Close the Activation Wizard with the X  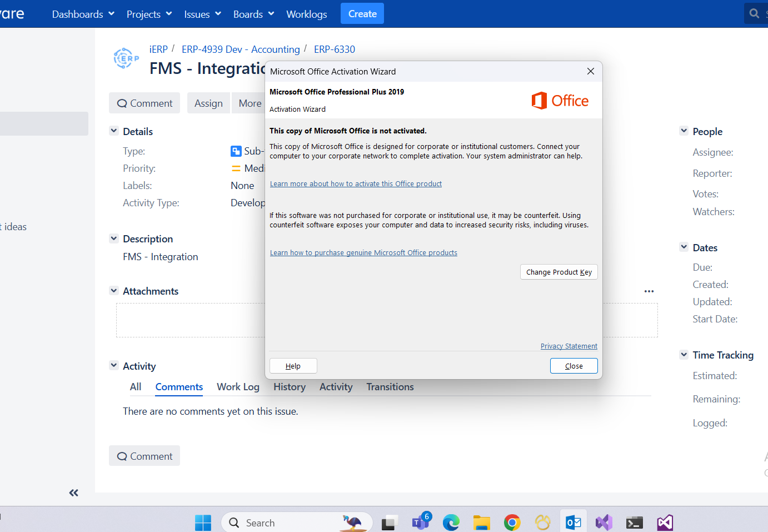click(591, 71)
